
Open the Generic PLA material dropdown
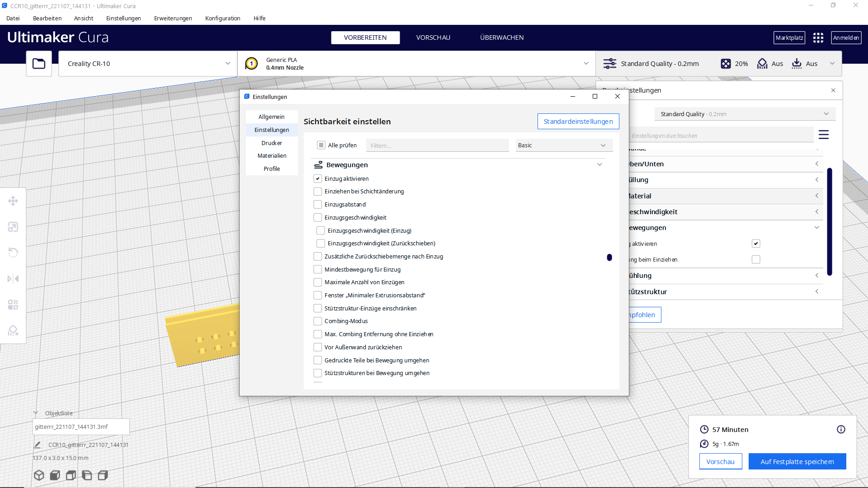(x=416, y=64)
